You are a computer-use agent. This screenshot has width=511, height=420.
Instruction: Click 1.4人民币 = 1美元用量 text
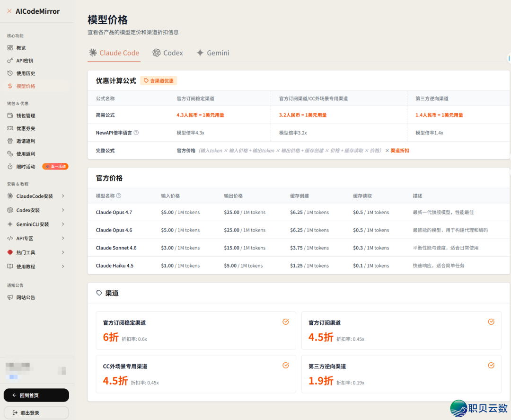click(x=439, y=115)
